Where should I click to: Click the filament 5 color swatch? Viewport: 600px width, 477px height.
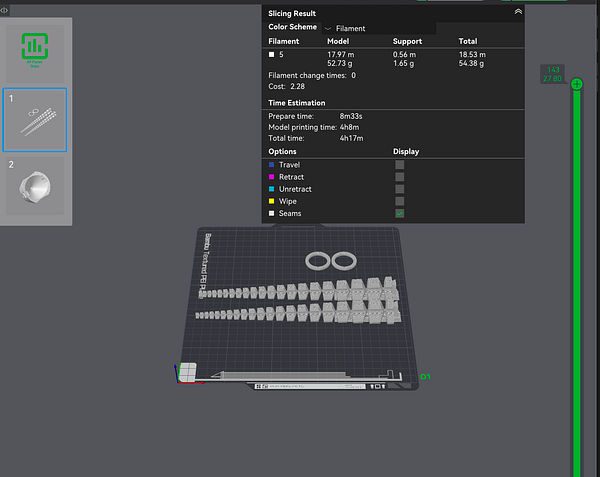point(272,55)
